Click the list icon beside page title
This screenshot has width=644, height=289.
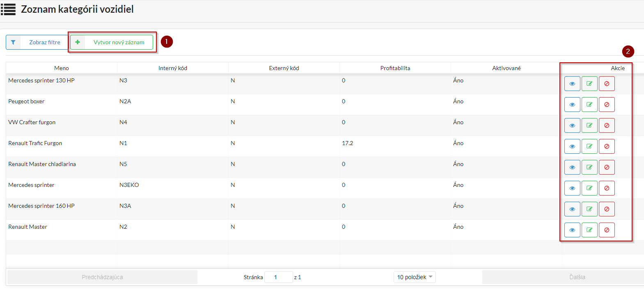click(x=8, y=9)
